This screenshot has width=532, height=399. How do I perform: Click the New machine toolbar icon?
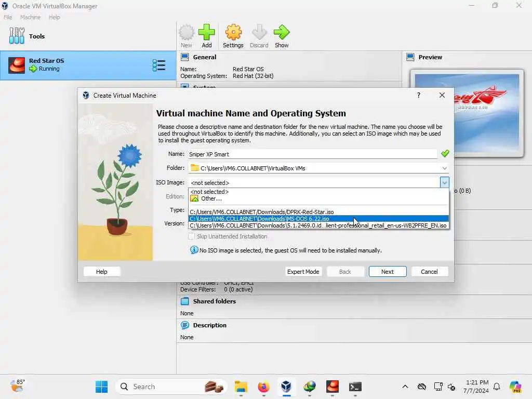(x=187, y=36)
